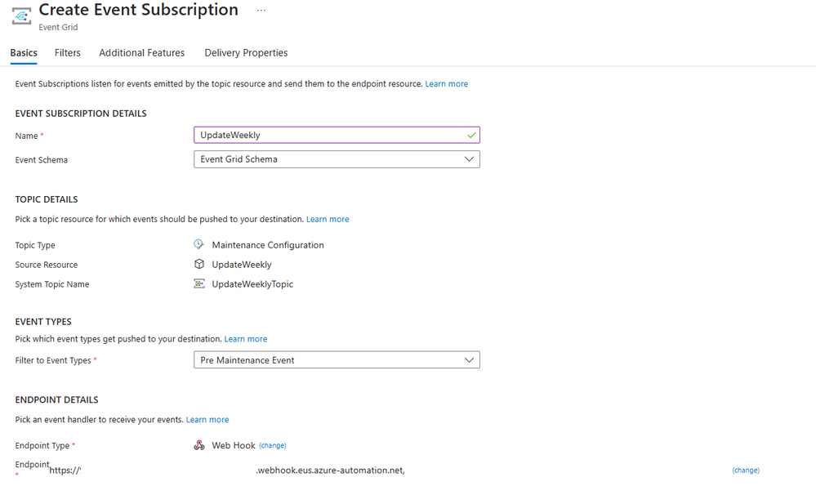Switch to the Basics tab
The image size is (816, 504).
pyautogui.click(x=24, y=53)
